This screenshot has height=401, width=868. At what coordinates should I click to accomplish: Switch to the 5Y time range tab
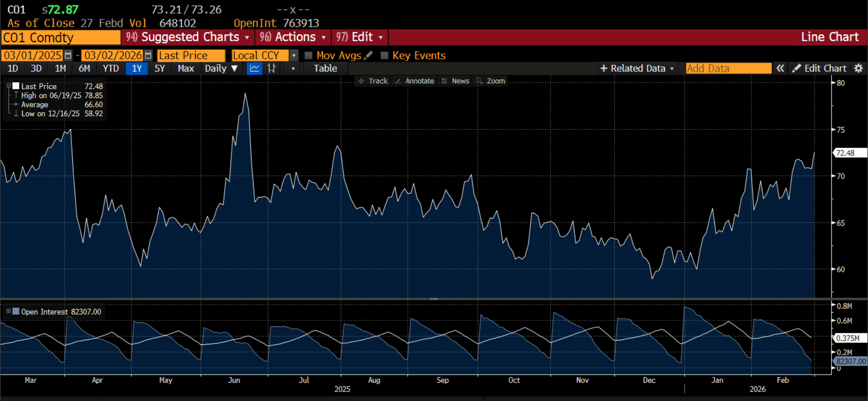(160, 68)
